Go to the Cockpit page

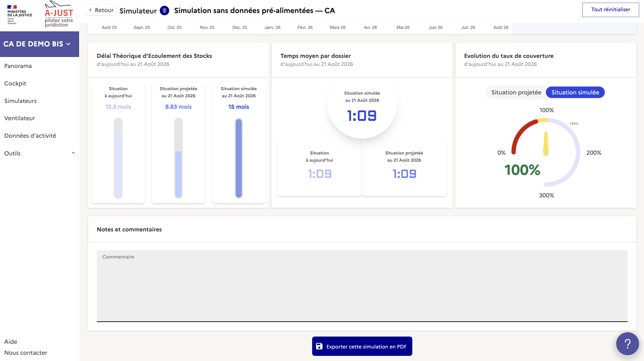tap(15, 83)
